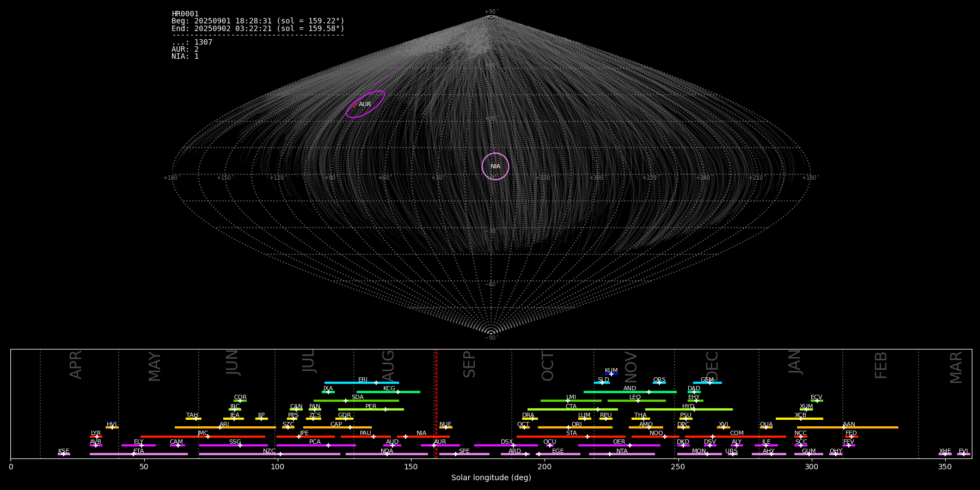Image resolution: width=980 pixels, height=490 pixels.
Task: Click the FEB month label
Action: point(881,365)
